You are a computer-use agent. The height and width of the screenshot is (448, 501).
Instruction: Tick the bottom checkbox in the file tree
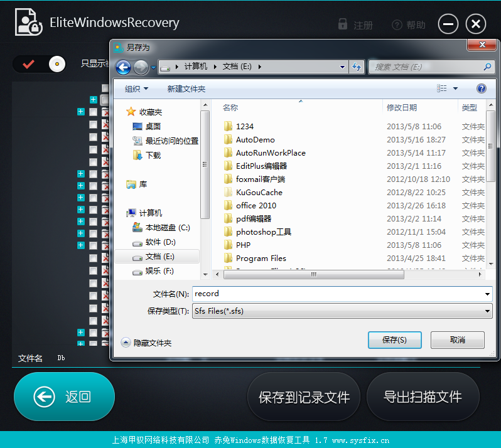click(x=94, y=344)
